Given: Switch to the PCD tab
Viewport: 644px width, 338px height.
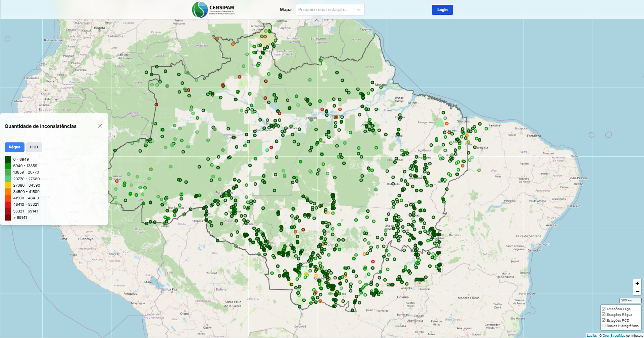Looking at the screenshot, I should click(34, 147).
